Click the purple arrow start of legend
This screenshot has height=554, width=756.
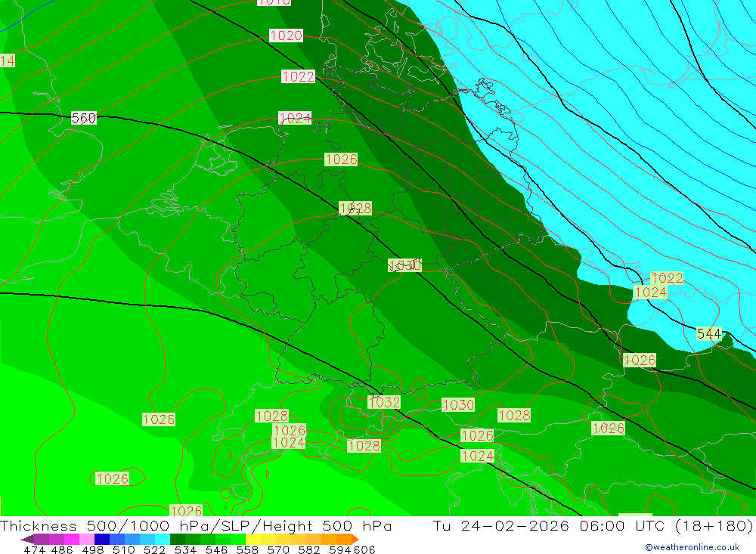click(x=27, y=539)
